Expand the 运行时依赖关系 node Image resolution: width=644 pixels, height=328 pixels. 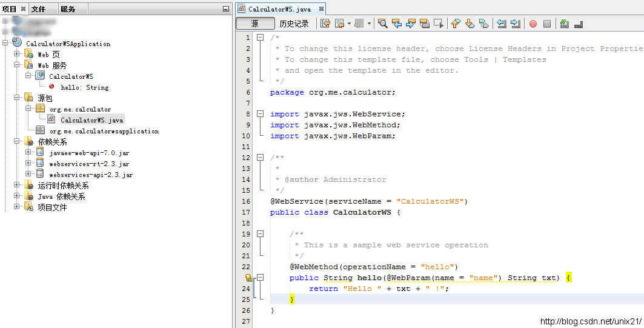(x=16, y=184)
